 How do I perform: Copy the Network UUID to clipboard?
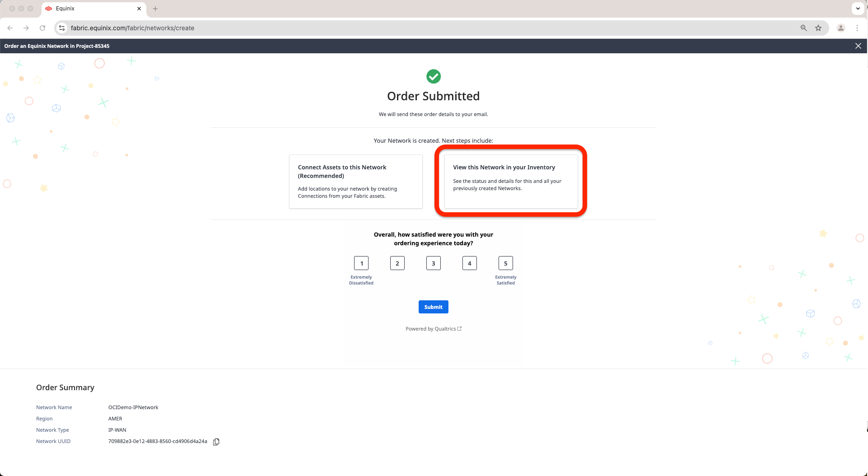(216, 442)
